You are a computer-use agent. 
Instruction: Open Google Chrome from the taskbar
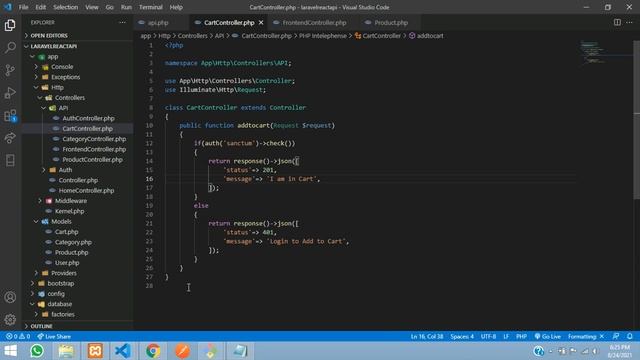153,351
